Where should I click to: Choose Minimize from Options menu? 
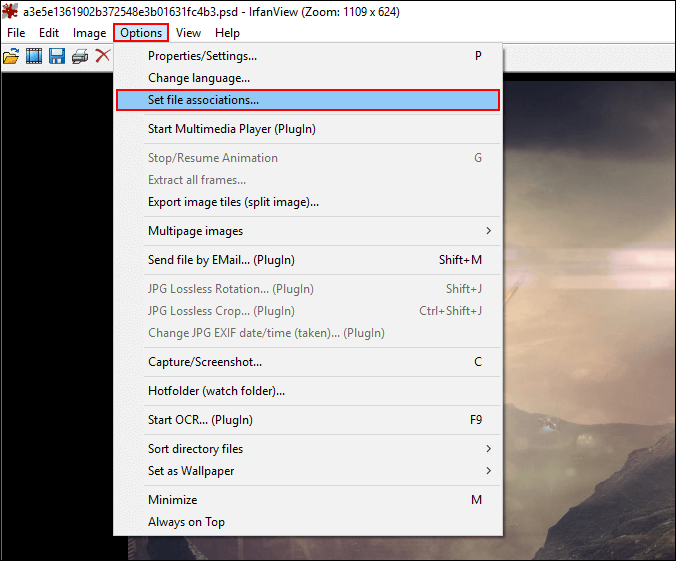pos(308,500)
